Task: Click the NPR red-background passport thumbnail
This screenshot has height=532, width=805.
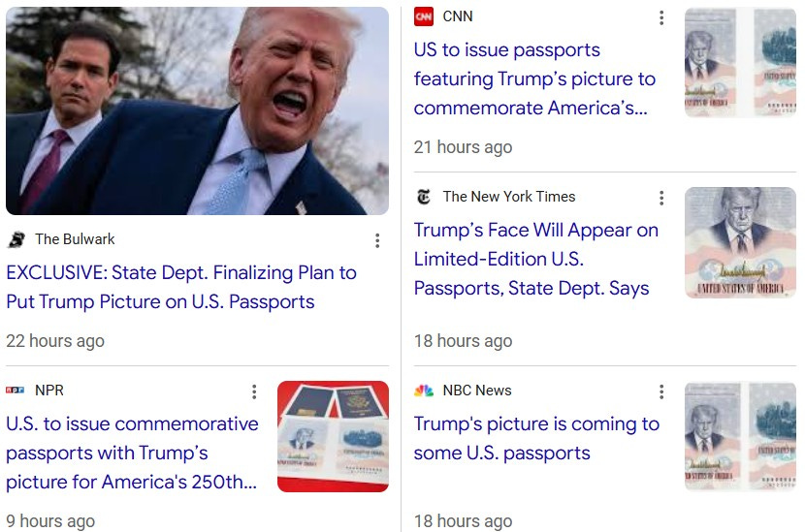Action: (333, 437)
